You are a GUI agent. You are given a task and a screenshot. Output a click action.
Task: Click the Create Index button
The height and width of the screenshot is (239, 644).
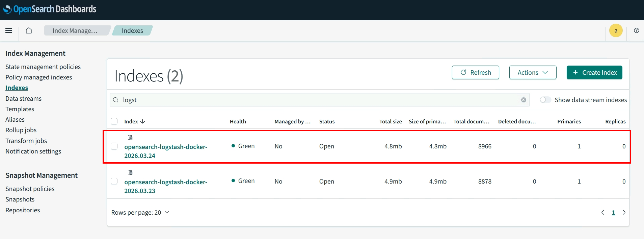[594, 72]
